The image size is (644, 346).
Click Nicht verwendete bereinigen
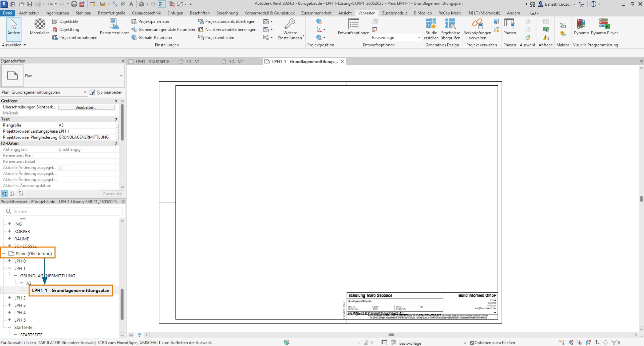click(x=227, y=30)
